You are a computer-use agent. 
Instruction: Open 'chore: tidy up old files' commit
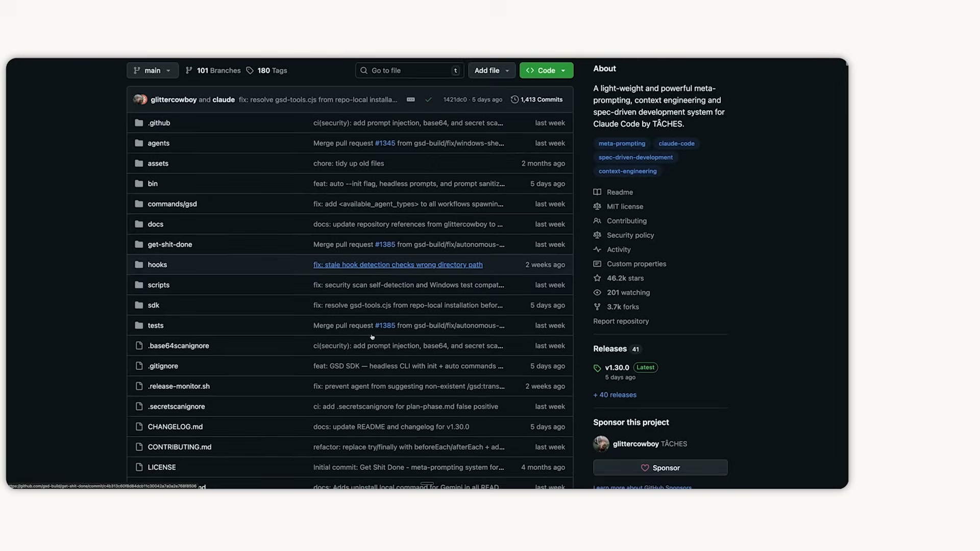point(349,163)
